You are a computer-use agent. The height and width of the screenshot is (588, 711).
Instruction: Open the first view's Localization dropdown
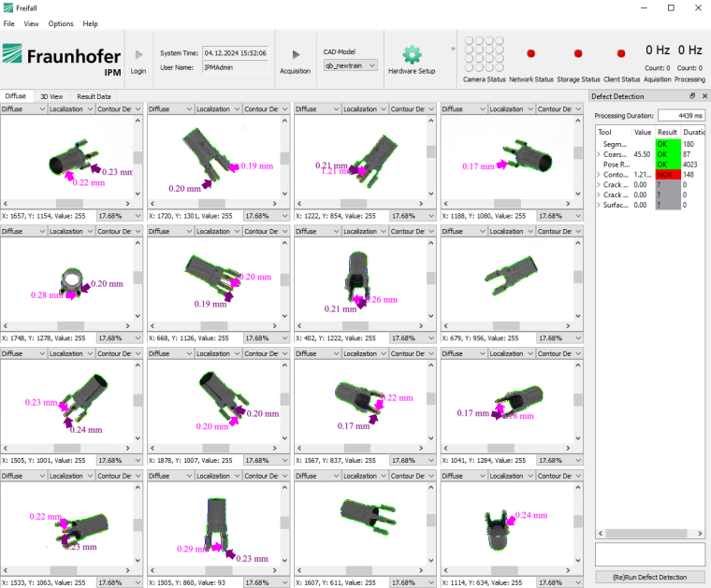coord(69,109)
